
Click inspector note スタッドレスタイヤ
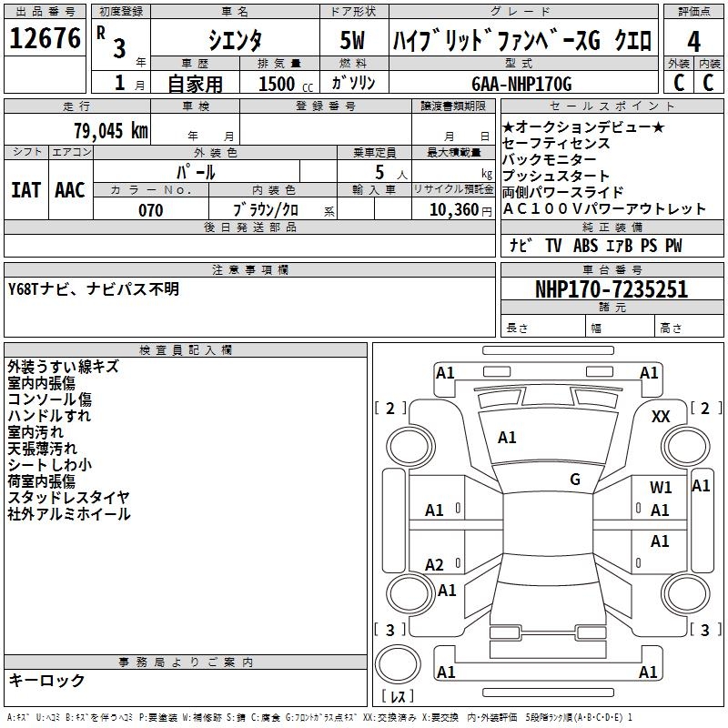coord(69,497)
